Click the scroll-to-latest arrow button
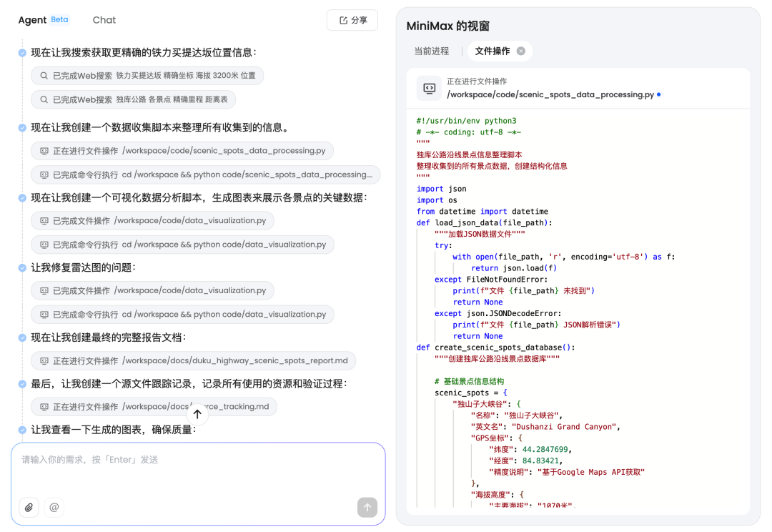772x532 pixels. coord(197,413)
